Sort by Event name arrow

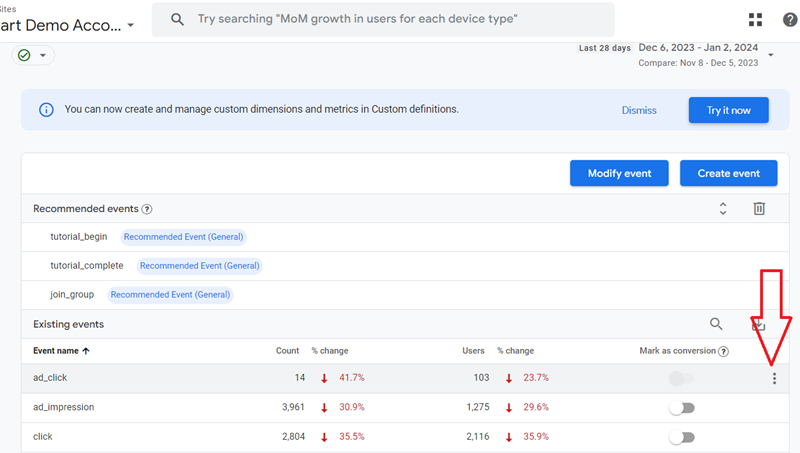point(86,350)
